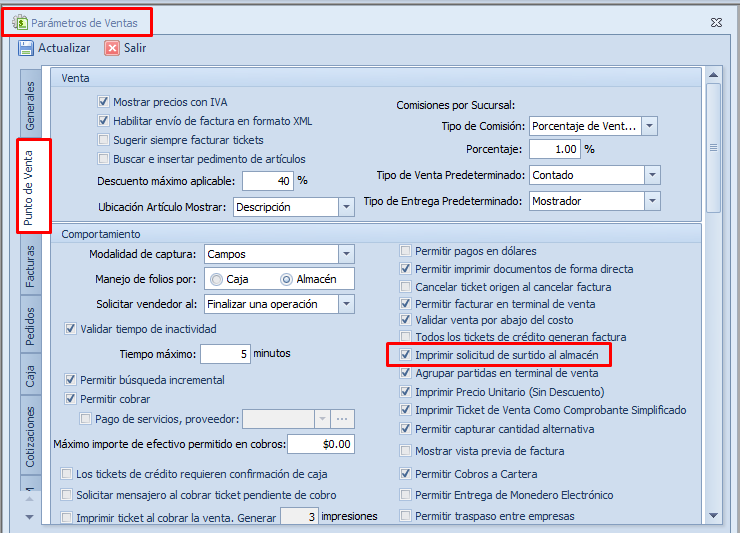740x533 pixels.
Task: Click the Tiempo máximo minutes field
Action: click(x=225, y=354)
